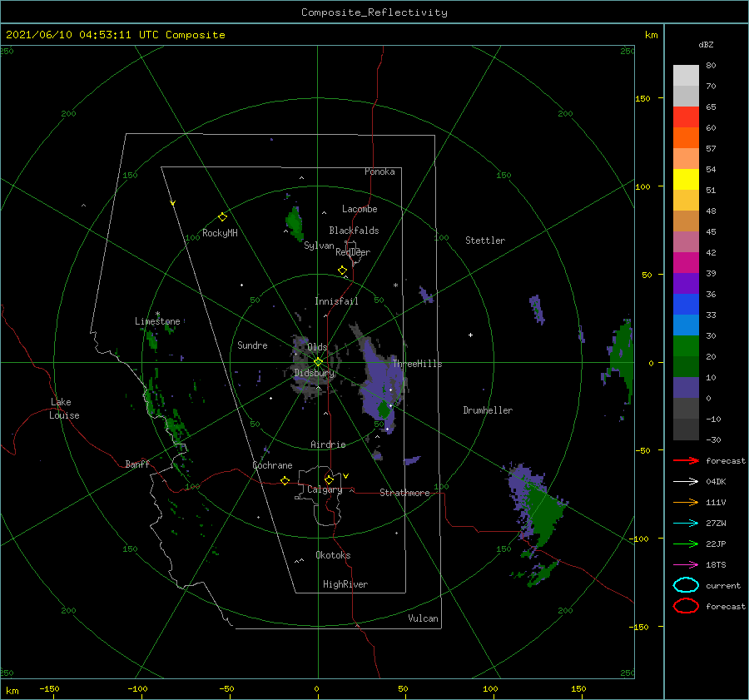Click the green echo cell west of Sylvan
Screen dimensions: 749x700
(295, 223)
